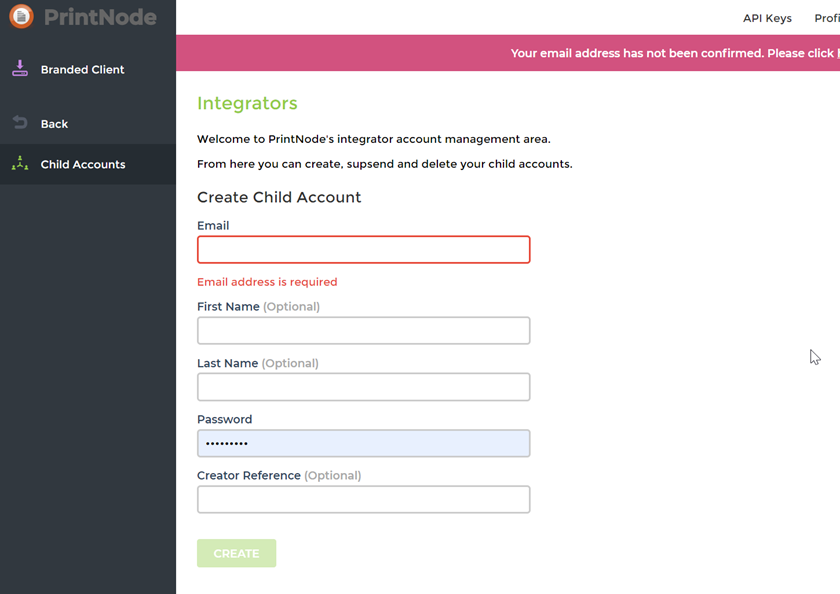Click the Back arrow icon

click(20, 123)
